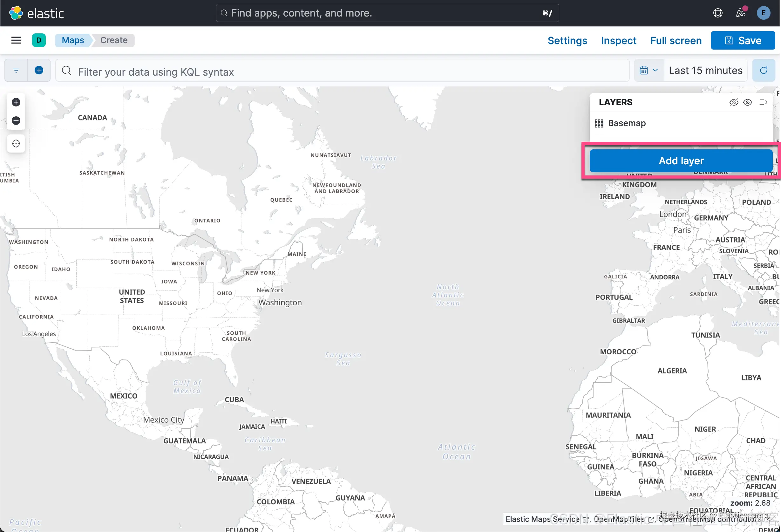Open the saved query filter menu
The height and width of the screenshot is (532, 781).
16,71
